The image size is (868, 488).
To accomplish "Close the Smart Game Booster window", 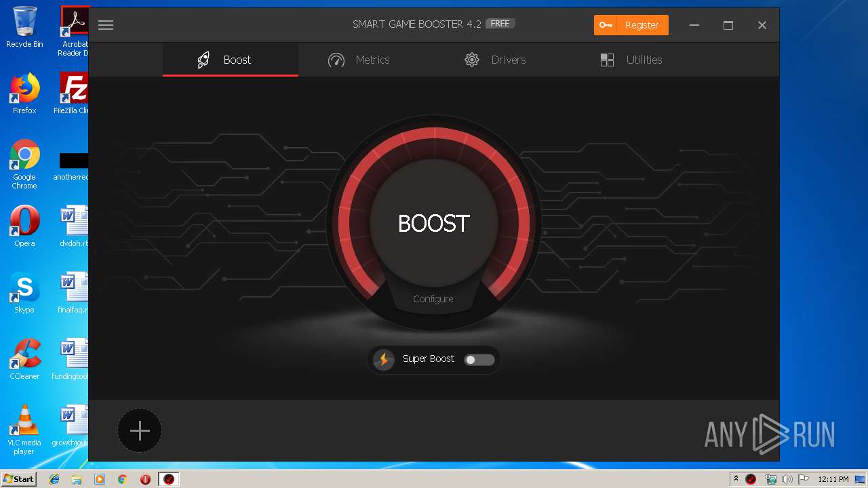I will pos(762,25).
